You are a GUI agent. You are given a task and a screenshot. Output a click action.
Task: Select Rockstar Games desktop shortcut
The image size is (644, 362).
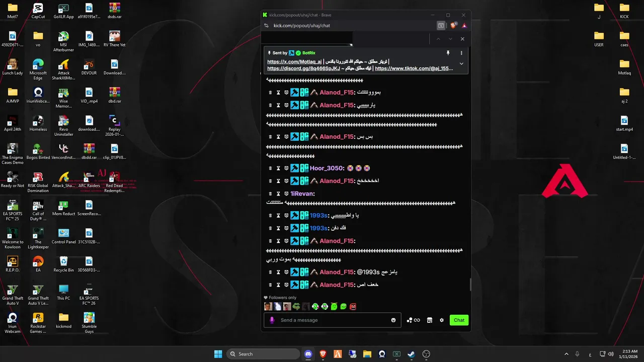pos(38,323)
